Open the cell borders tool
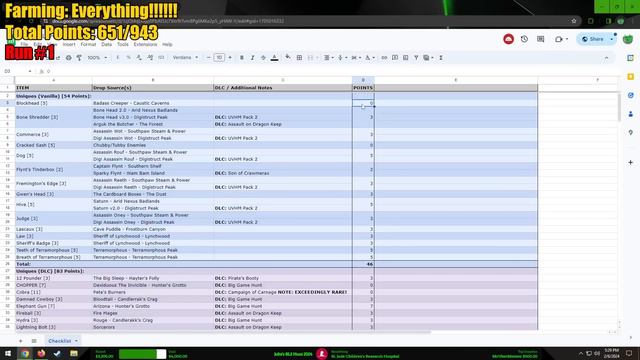 [299, 58]
